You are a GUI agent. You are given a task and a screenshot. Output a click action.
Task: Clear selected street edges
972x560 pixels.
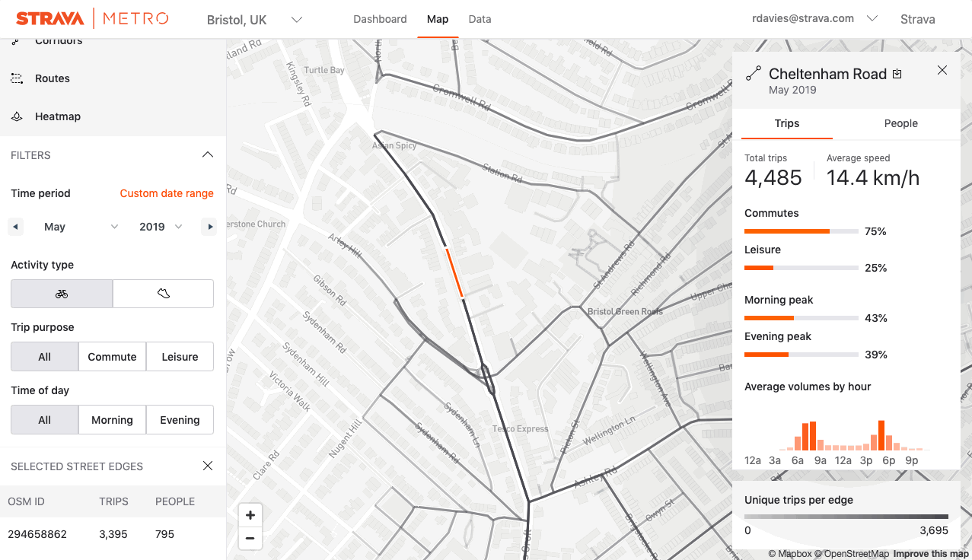[x=208, y=466]
